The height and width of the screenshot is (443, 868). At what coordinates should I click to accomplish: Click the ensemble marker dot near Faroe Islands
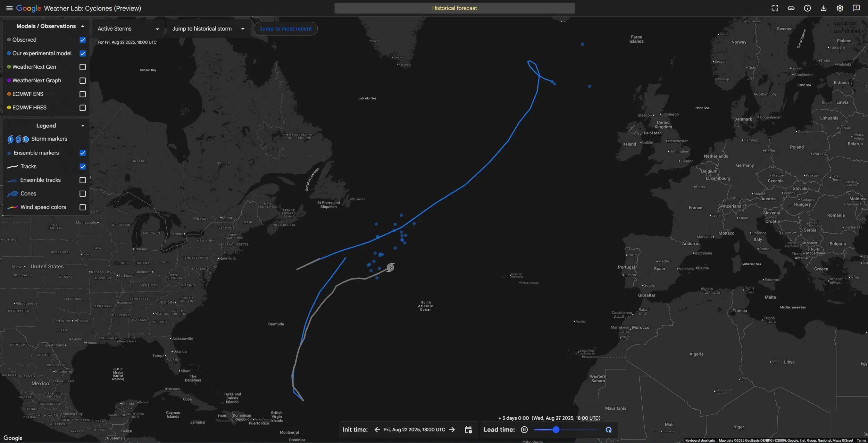coord(582,44)
